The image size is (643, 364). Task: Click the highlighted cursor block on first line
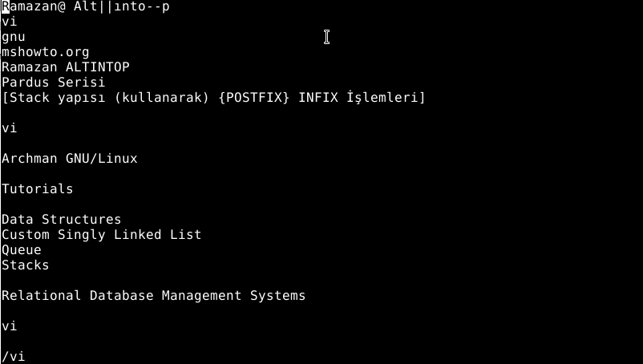tap(6, 6)
